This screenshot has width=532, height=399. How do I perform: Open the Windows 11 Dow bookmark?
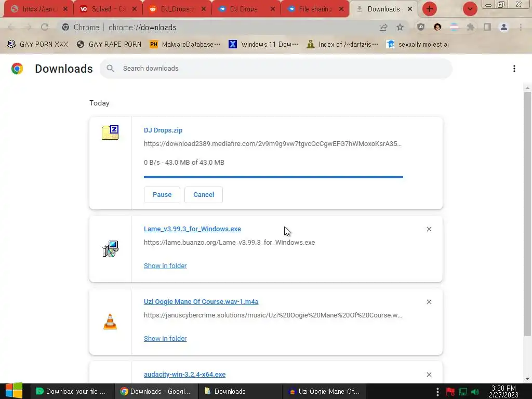tap(263, 45)
